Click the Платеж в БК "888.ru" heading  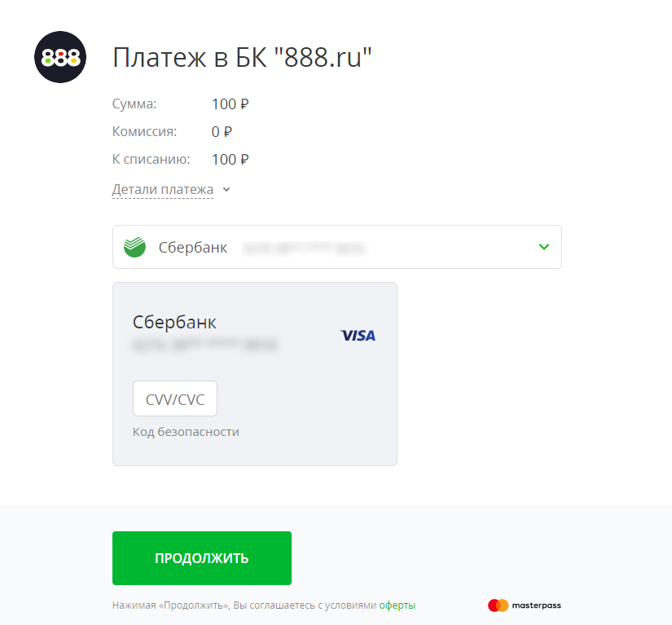tap(242, 57)
